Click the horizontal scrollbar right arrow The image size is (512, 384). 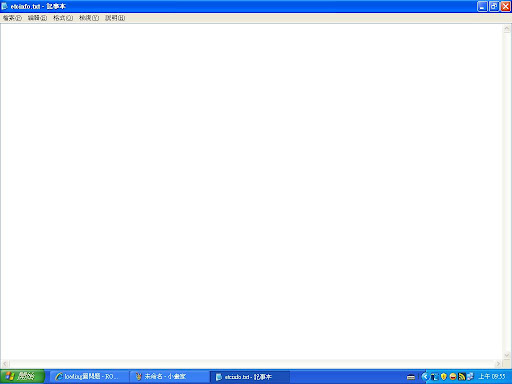pos(498,364)
